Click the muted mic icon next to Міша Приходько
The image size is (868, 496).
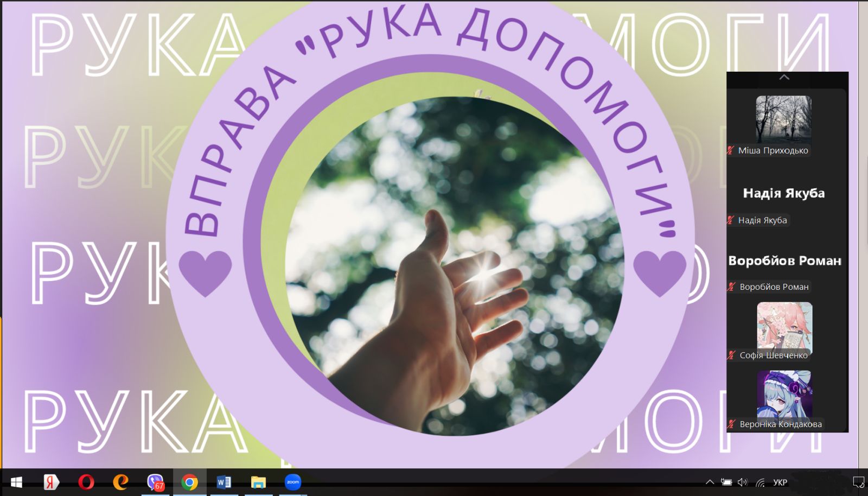coord(731,150)
